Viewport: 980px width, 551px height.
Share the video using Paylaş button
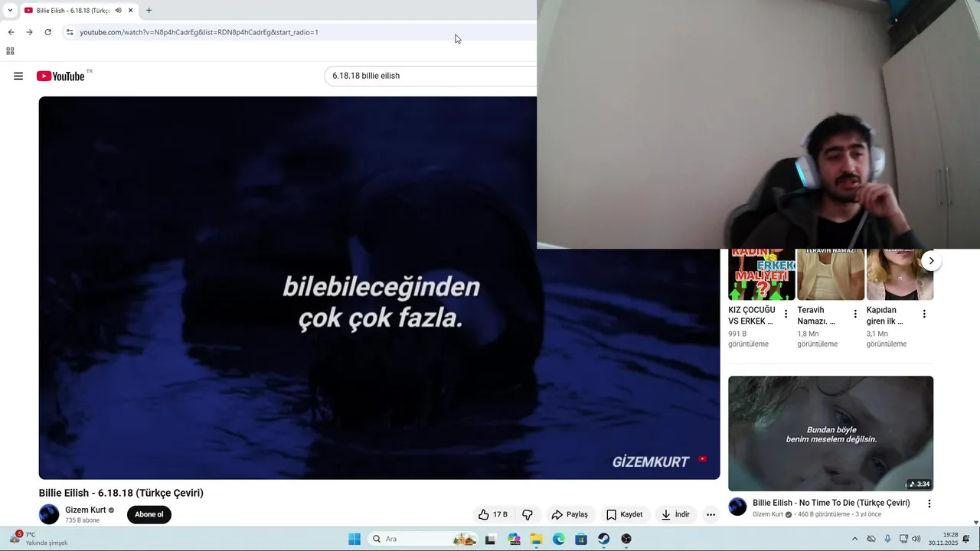tap(570, 514)
